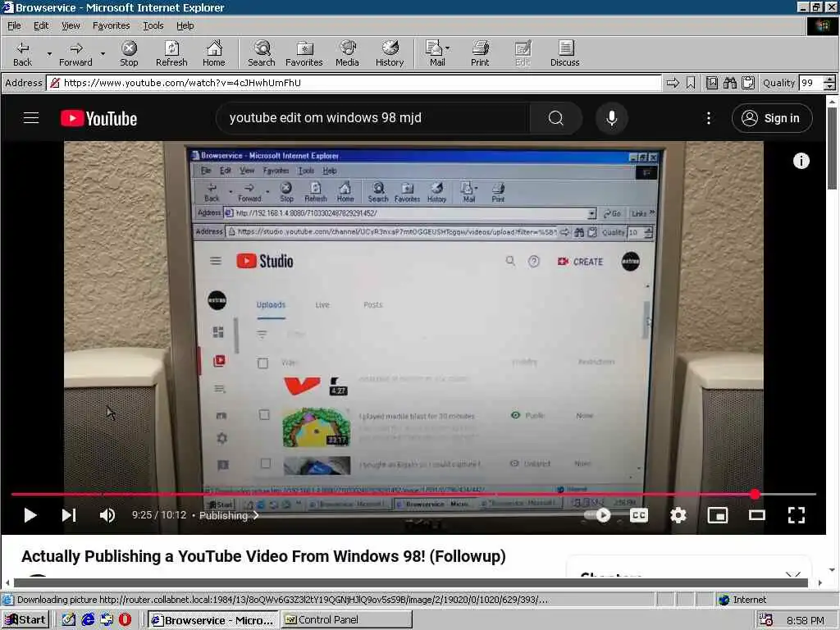Click the horizontal scrollbar thumb
The height and width of the screenshot is (630, 840).
click(x=411, y=583)
